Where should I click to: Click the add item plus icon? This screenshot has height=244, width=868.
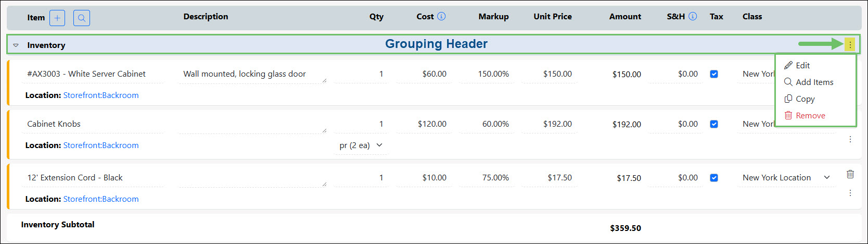57,18
